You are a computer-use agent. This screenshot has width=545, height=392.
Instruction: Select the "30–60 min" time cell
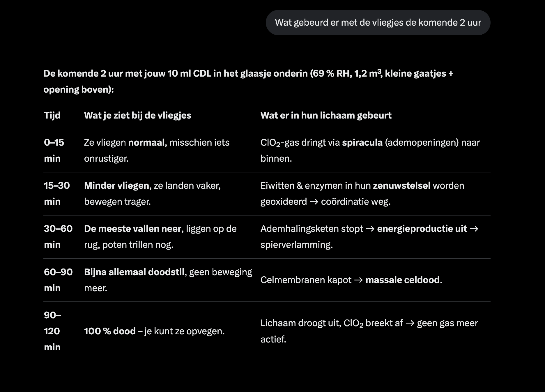pyautogui.click(x=58, y=236)
